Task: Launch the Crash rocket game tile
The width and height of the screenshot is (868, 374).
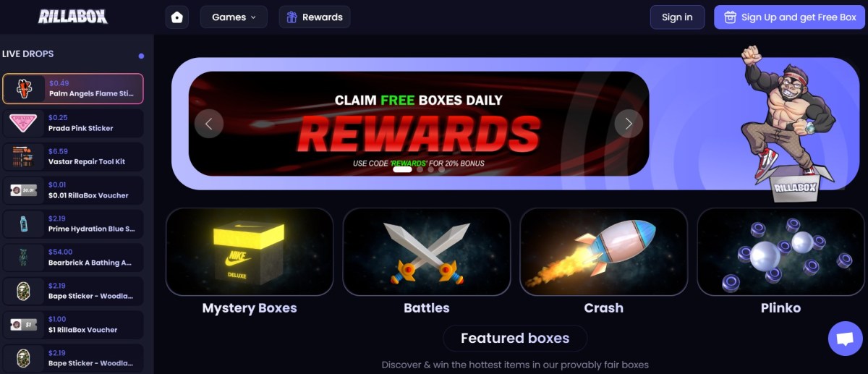Action: [x=603, y=252]
